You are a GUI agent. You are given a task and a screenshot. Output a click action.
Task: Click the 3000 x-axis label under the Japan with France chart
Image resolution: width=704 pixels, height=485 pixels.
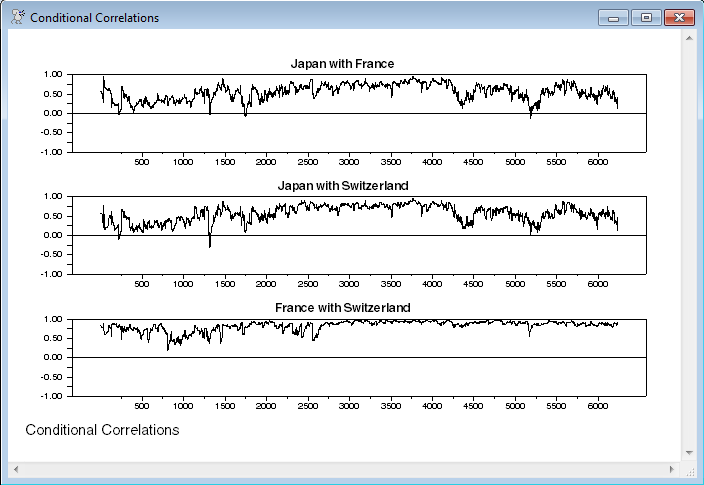348,162
